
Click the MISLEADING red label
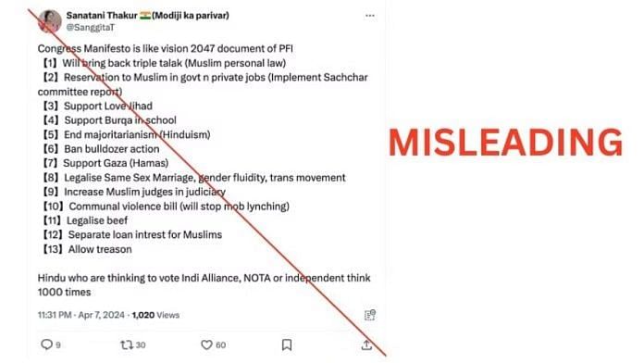click(x=505, y=143)
